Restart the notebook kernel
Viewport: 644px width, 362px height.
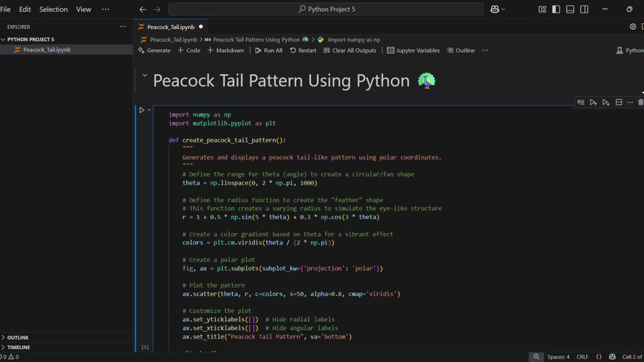pyautogui.click(x=303, y=50)
